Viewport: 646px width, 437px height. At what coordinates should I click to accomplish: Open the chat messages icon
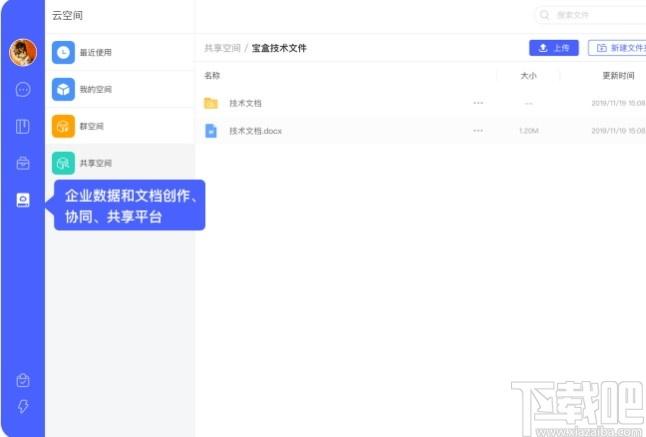click(x=23, y=89)
